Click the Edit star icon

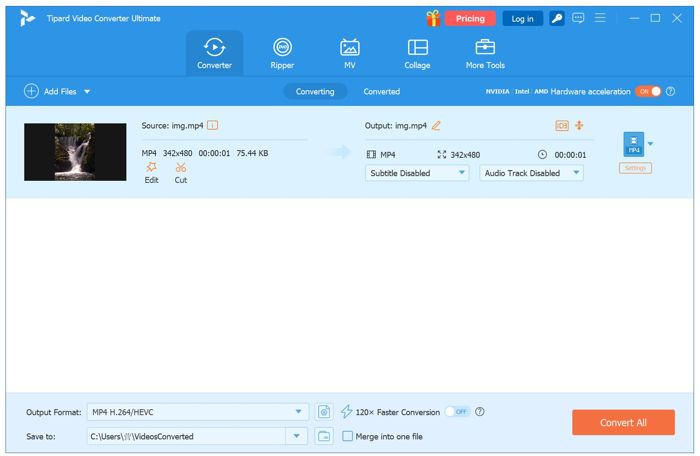(x=151, y=168)
